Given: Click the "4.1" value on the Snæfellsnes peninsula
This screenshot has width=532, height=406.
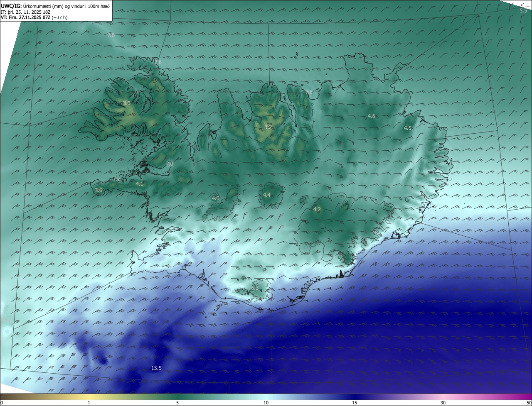Looking at the screenshot, I should [140, 183].
